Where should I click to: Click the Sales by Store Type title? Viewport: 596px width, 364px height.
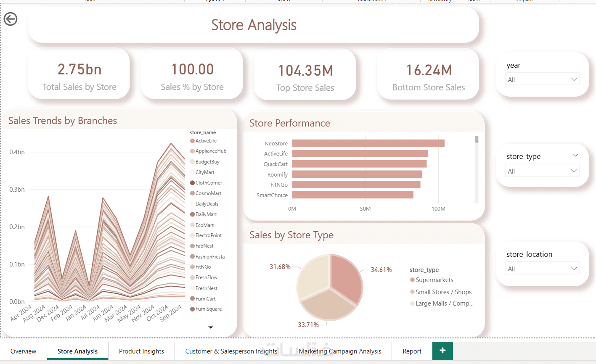coord(291,235)
